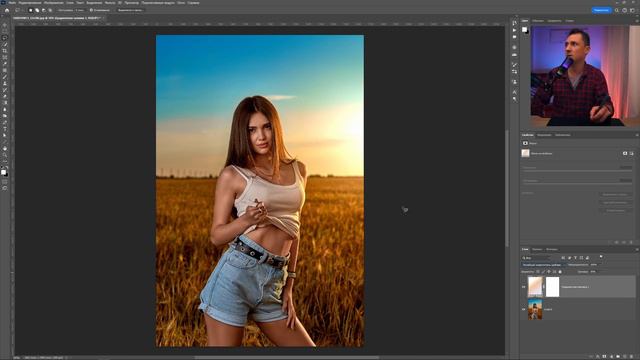Click the Create new layer icon

coord(624,356)
